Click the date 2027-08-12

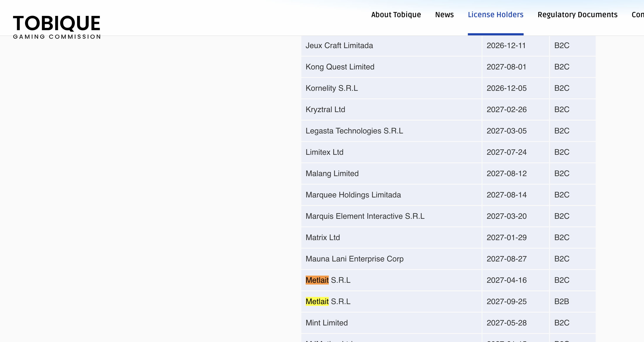pyautogui.click(x=506, y=174)
